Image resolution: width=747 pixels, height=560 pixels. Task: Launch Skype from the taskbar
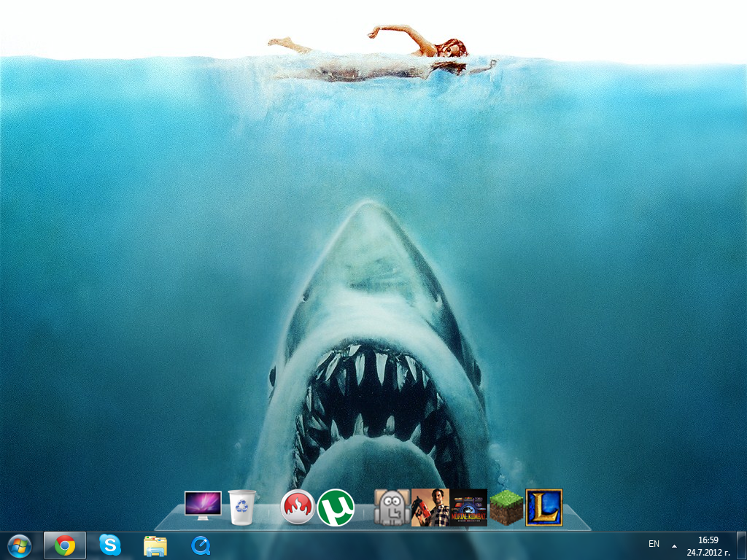click(x=110, y=545)
